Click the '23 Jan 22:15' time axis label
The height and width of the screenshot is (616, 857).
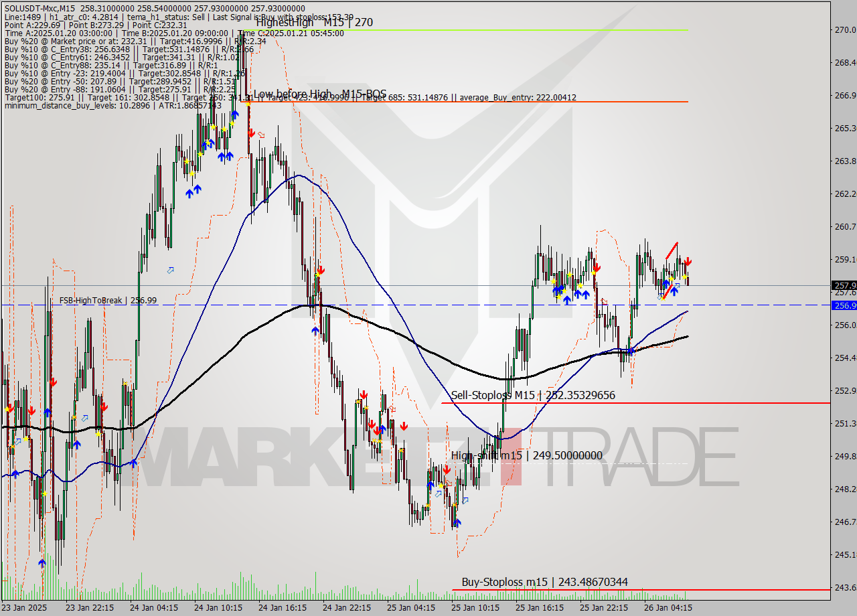point(89,608)
